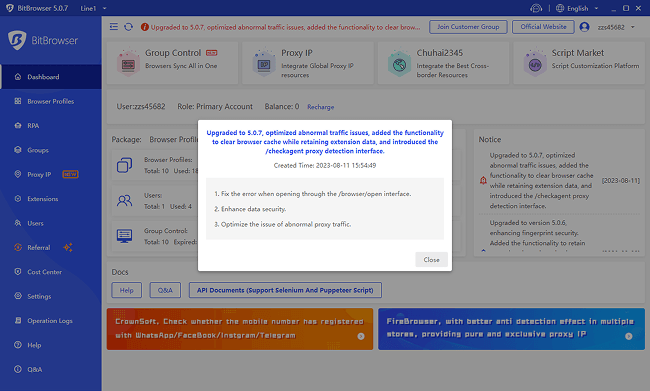Open API Documents button

tap(285, 290)
